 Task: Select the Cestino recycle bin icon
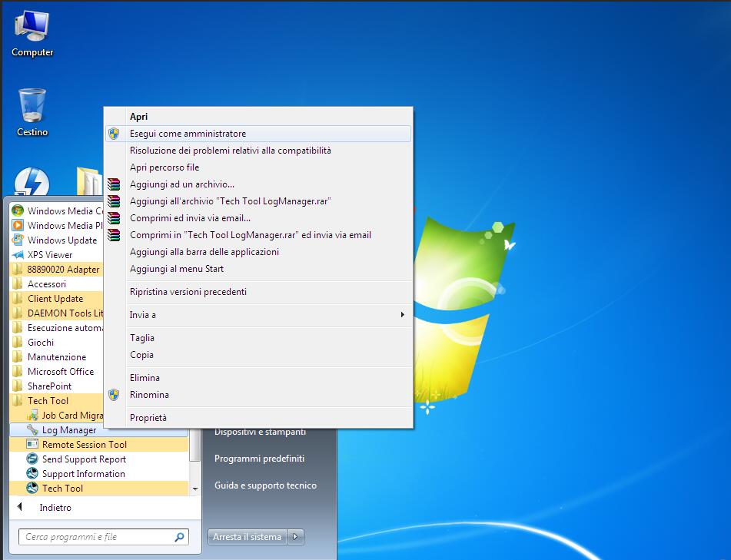[x=32, y=112]
